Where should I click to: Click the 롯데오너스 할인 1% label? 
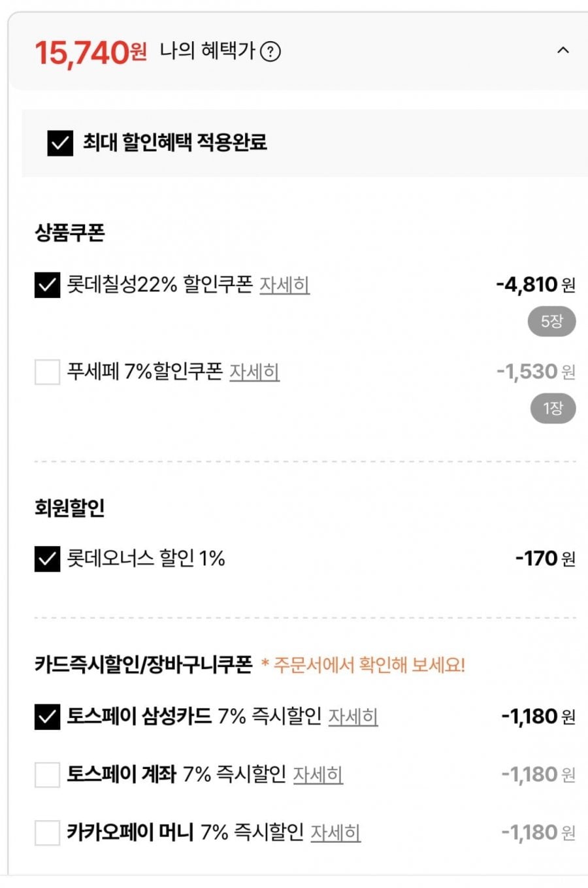(x=146, y=559)
